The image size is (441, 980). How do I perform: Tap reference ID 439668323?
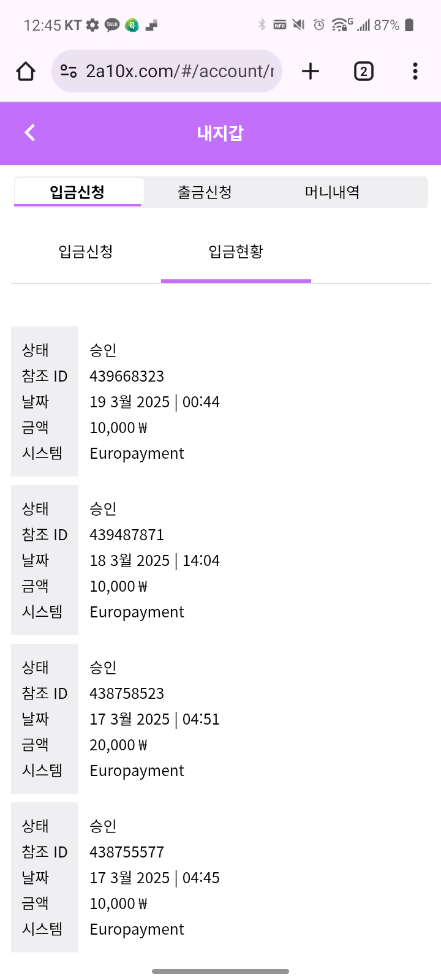pos(127,376)
